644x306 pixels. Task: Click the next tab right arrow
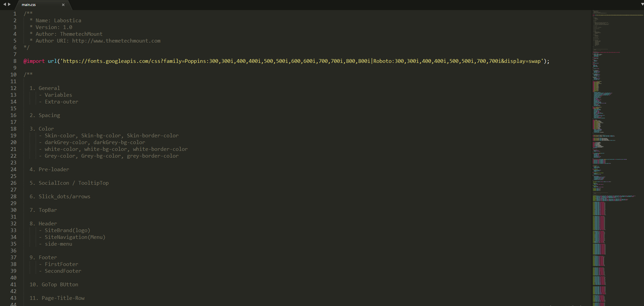9,4
